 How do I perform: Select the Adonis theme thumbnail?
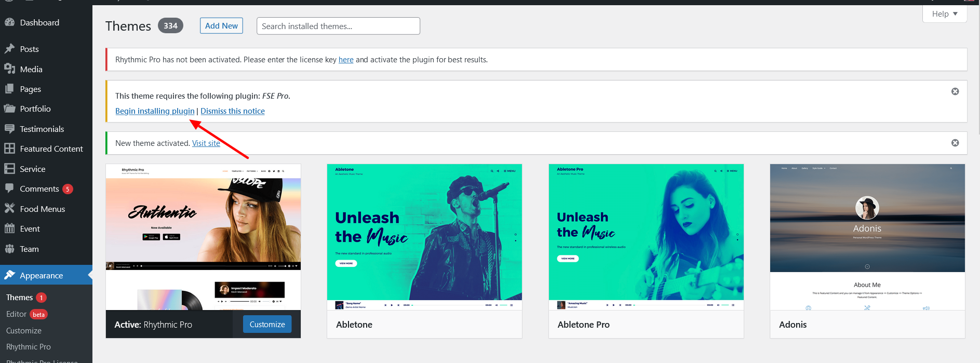(x=867, y=237)
